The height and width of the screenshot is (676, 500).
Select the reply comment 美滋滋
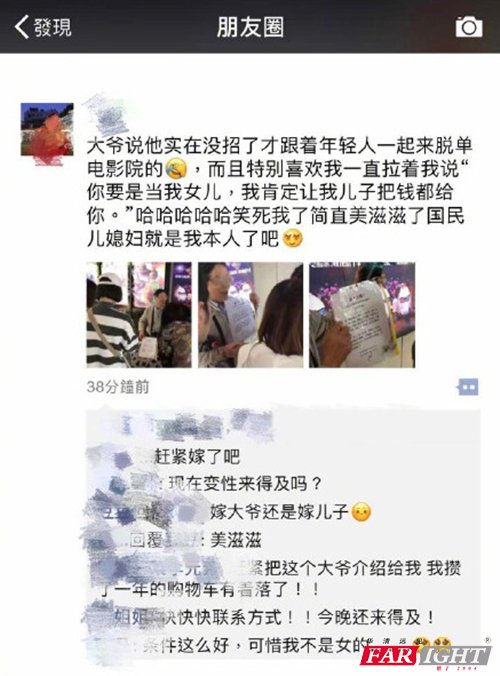coord(236,540)
